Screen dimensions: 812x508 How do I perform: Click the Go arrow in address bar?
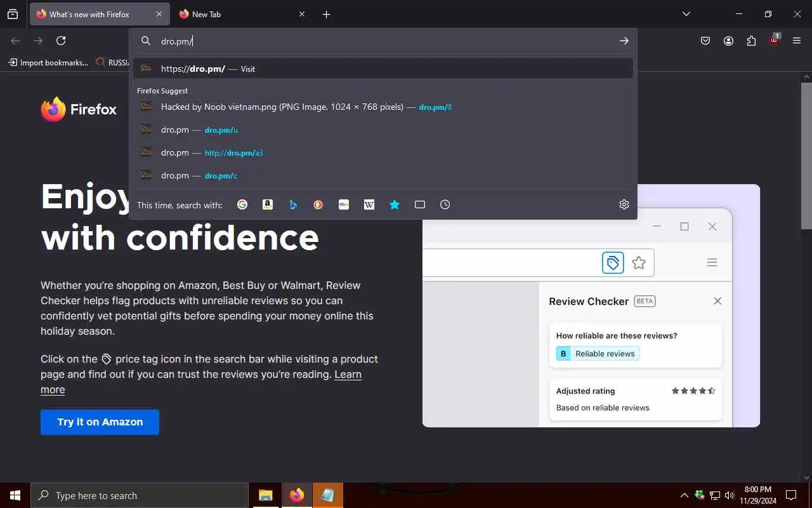(624, 41)
